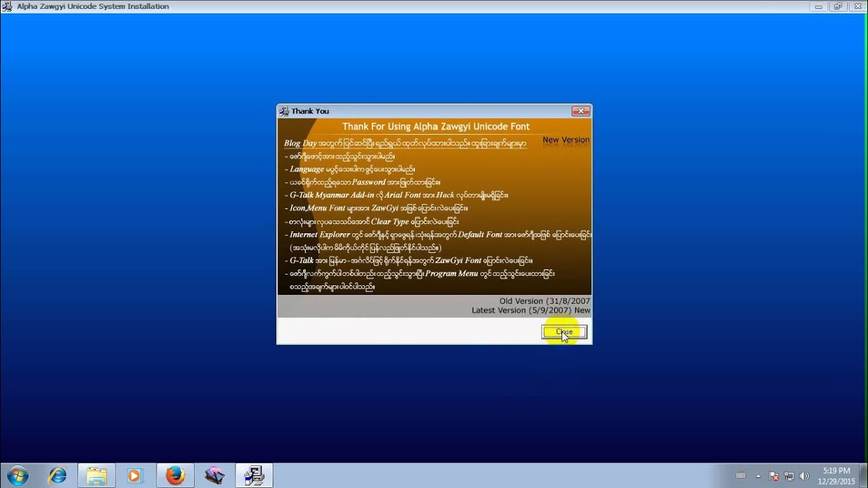Screen dimensions: 868x488
Task: Open Windows Media Player from taskbar
Action: click(134, 476)
